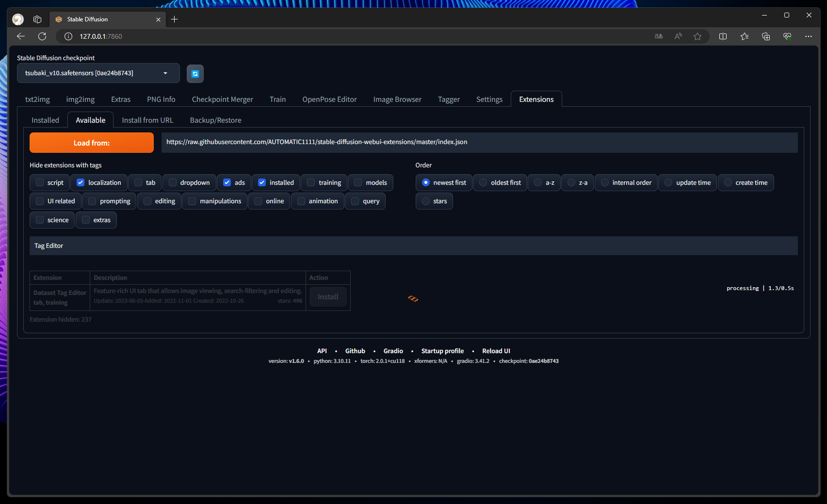Open a new browser tab with plus icon
This screenshot has height=504, width=827.
[x=175, y=19]
